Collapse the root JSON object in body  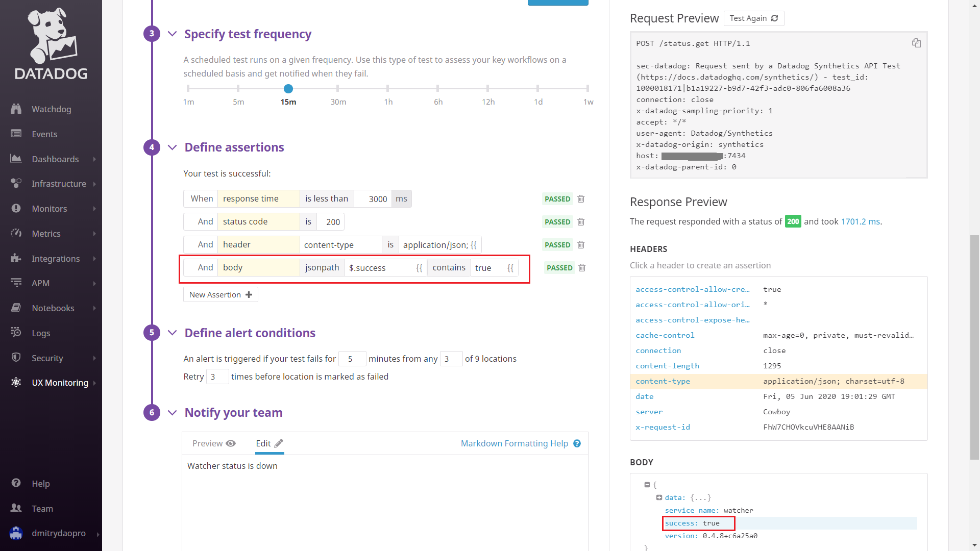tap(647, 485)
